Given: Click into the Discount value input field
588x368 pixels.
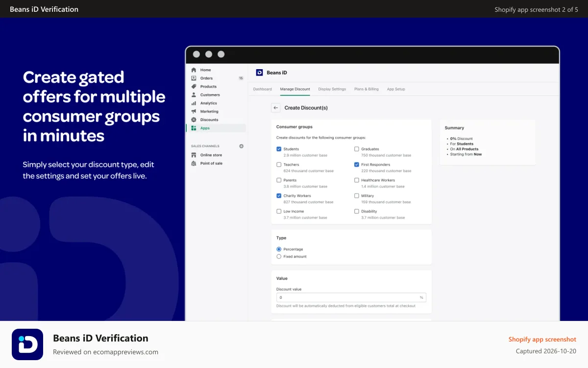Looking at the screenshot, I should point(351,297).
